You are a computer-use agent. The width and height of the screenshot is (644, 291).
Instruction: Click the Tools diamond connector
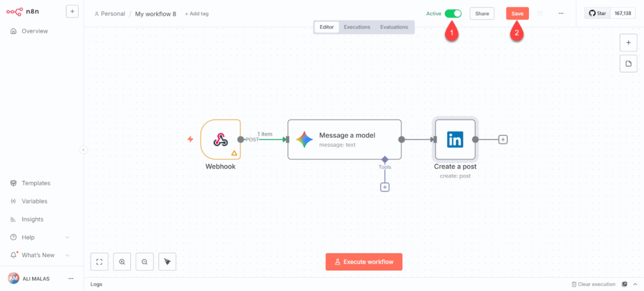[385, 159]
